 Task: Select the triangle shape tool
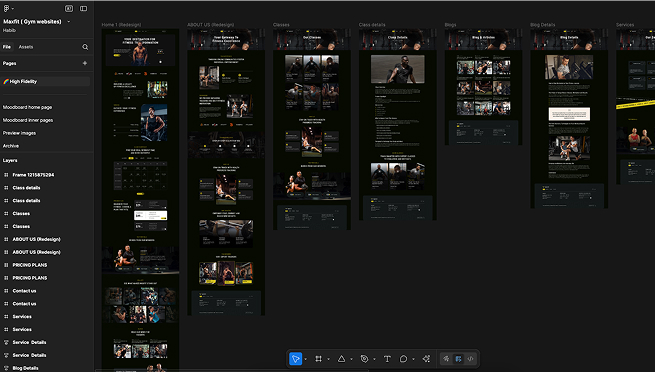point(341,359)
